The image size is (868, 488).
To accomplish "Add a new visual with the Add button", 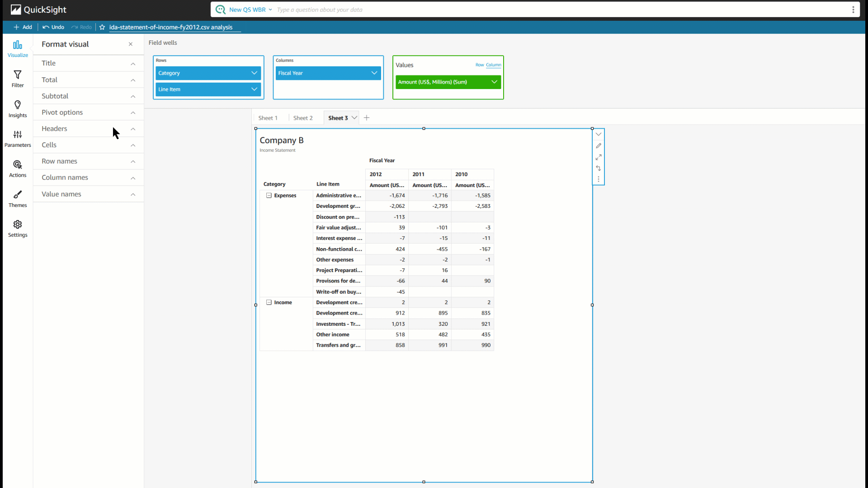I will (x=23, y=27).
